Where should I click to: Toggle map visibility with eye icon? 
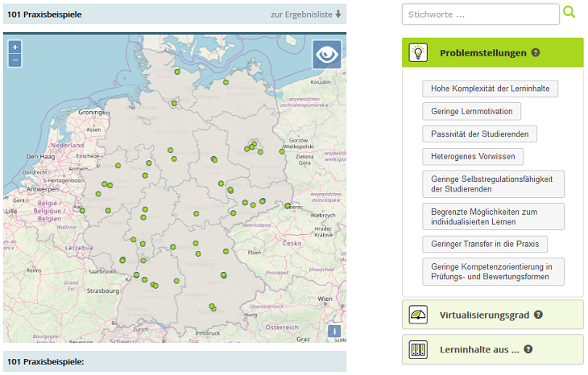point(326,54)
